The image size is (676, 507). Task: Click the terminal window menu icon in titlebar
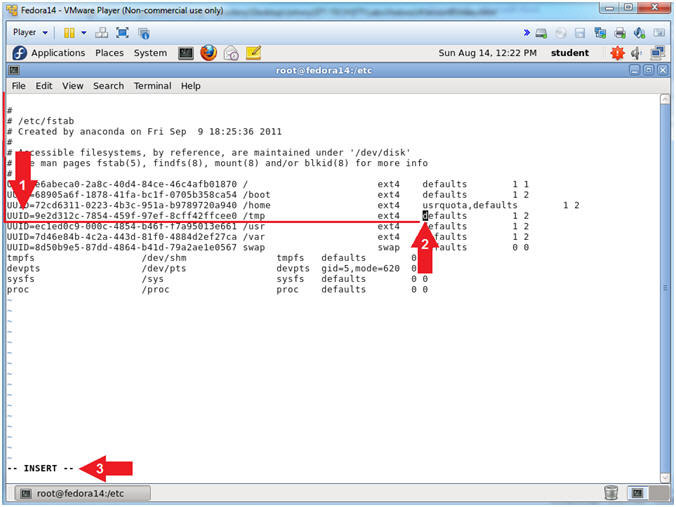pos(14,70)
